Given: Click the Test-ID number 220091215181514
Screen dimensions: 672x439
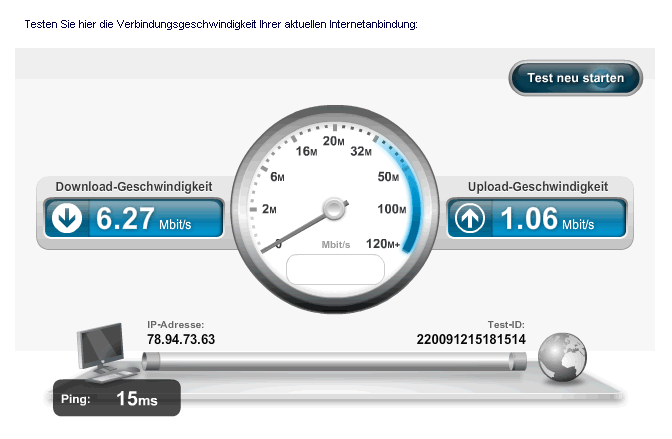Looking at the screenshot, I should coord(471,339).
